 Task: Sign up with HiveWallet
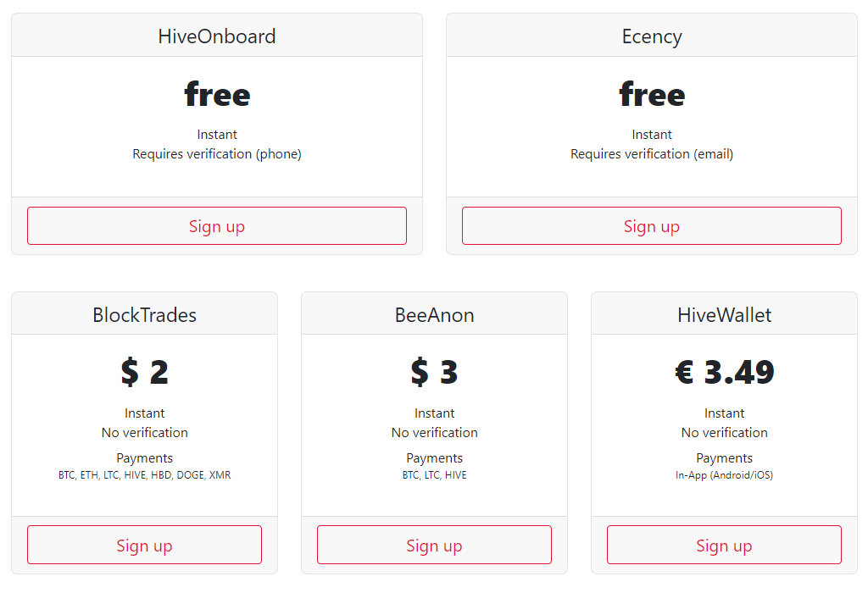724,545
